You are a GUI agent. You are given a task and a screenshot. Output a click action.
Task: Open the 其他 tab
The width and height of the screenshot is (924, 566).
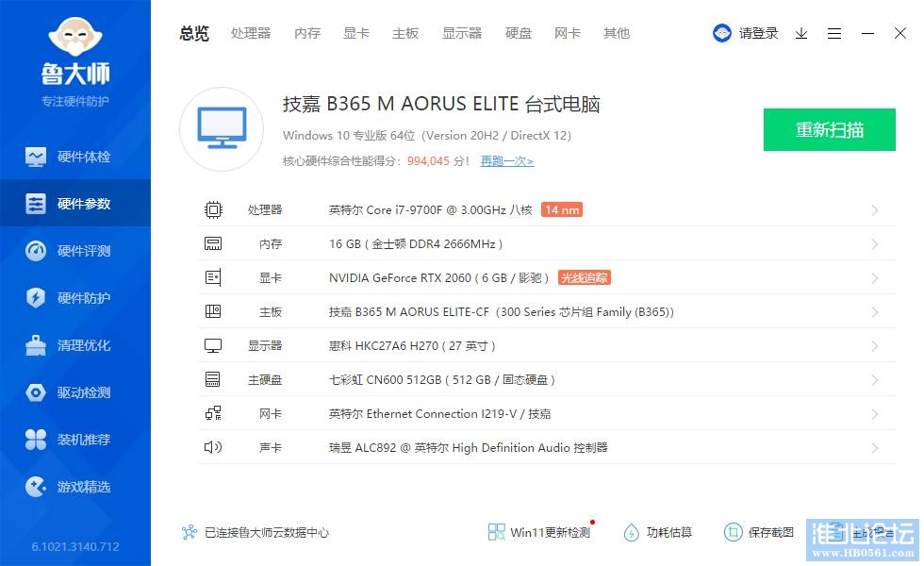617,34
